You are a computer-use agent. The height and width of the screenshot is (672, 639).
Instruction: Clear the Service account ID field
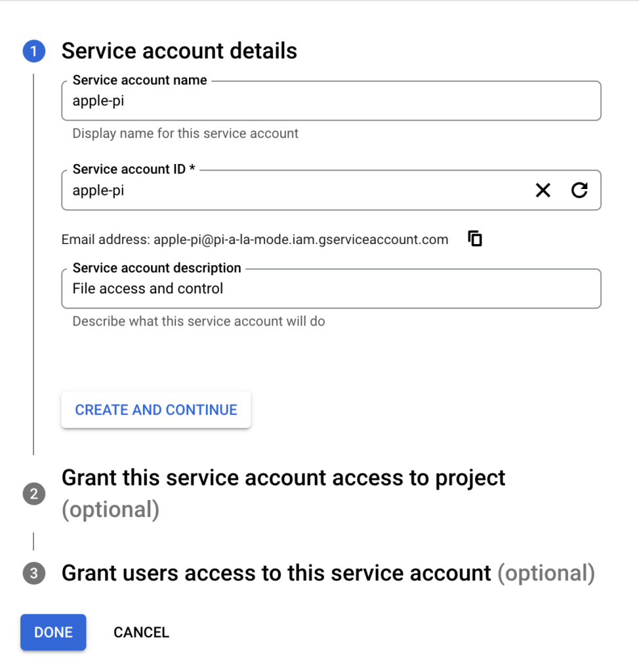(543, 190)
